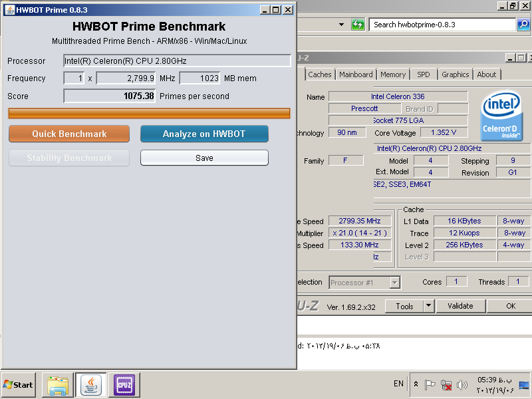Click the Intel Celeron D logo

[501, 115]
